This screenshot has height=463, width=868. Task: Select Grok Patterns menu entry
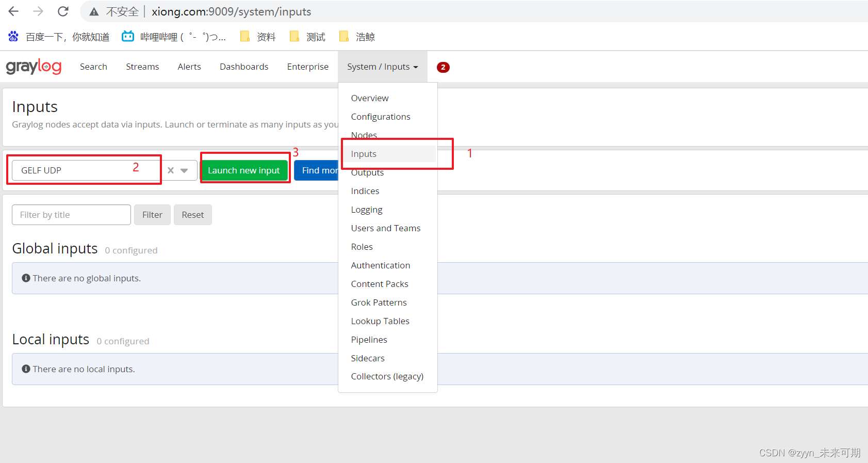point(379,302)
